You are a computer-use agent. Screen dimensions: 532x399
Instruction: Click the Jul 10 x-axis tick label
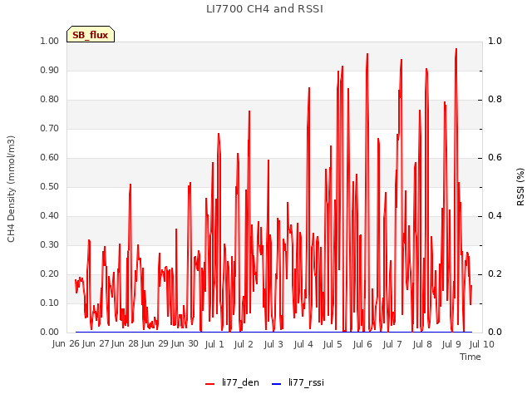(482, 344)
